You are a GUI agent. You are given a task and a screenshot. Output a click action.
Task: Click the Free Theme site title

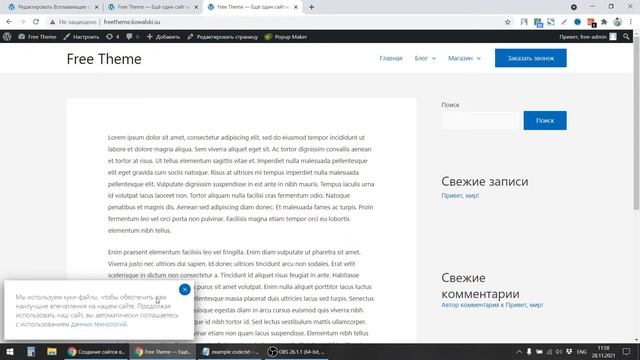click(x=104, y=59)
